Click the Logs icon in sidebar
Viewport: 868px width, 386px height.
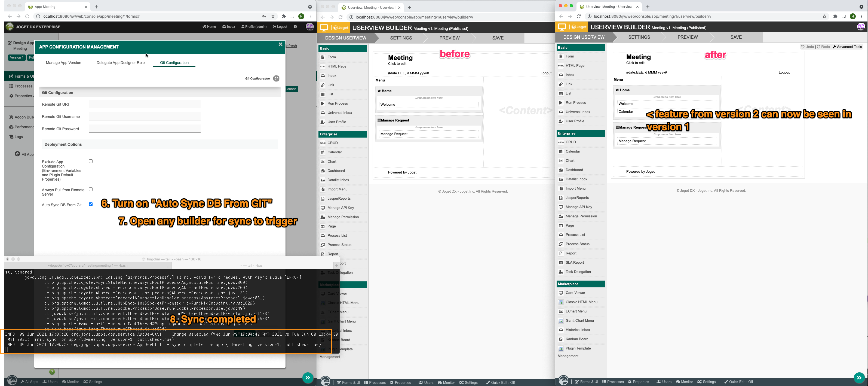pos(11,137)
